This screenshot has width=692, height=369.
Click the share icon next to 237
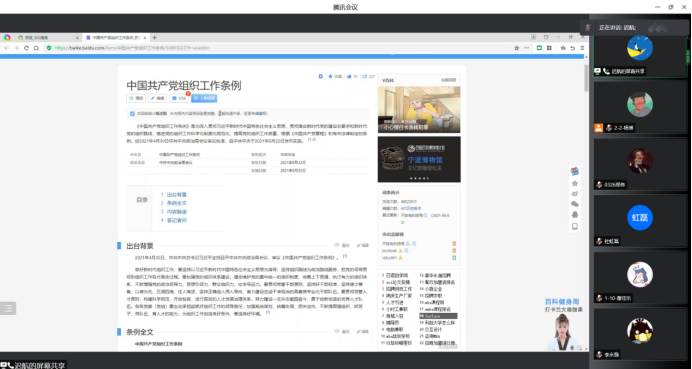[x=365, y=76]
